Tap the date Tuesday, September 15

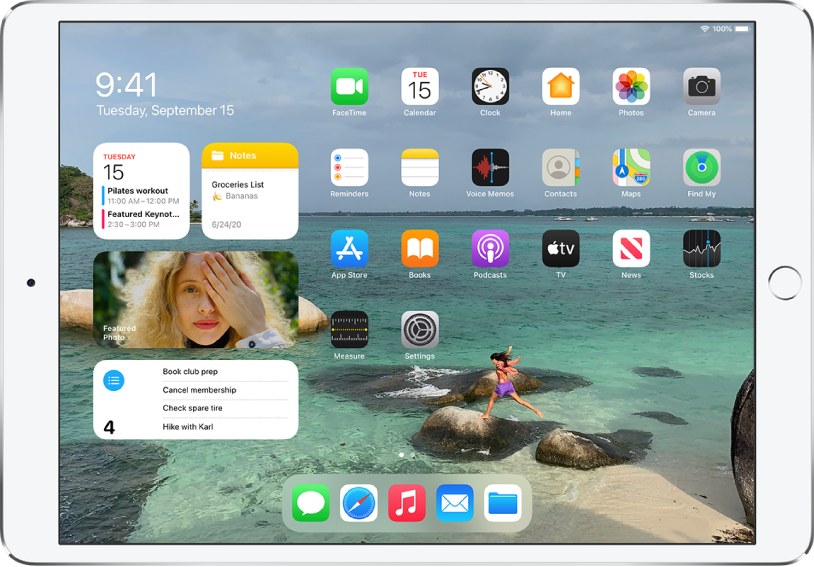click(165, 111)
